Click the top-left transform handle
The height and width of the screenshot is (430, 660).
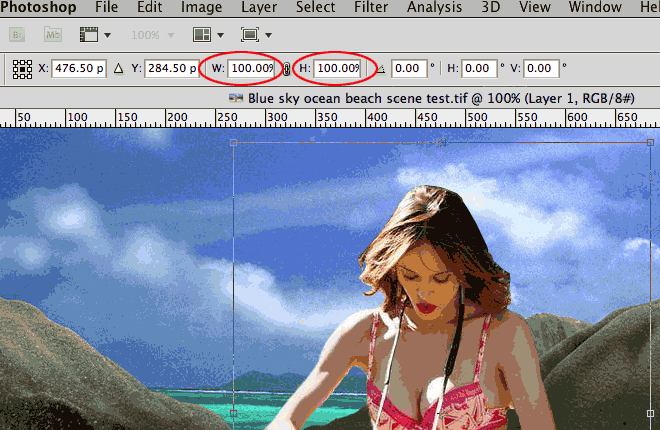(x=233, y=143)
